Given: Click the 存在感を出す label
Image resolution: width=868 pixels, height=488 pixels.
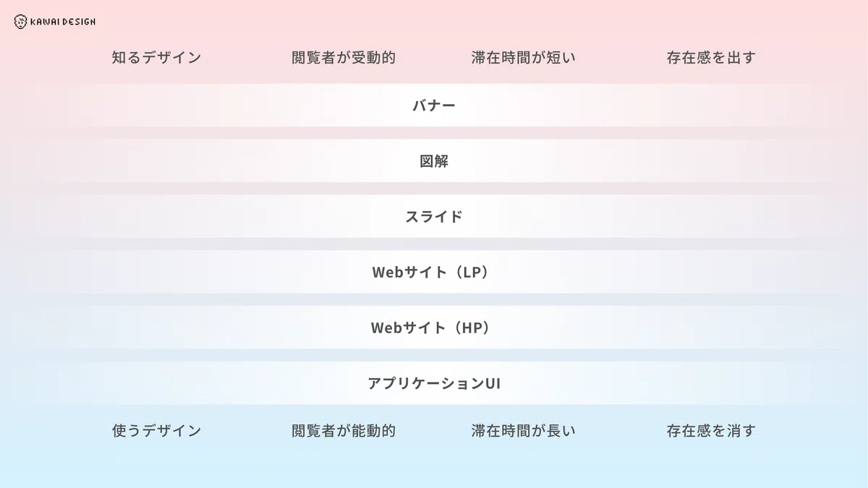Looking at the screenshot, I should click(x=711, y=58).
